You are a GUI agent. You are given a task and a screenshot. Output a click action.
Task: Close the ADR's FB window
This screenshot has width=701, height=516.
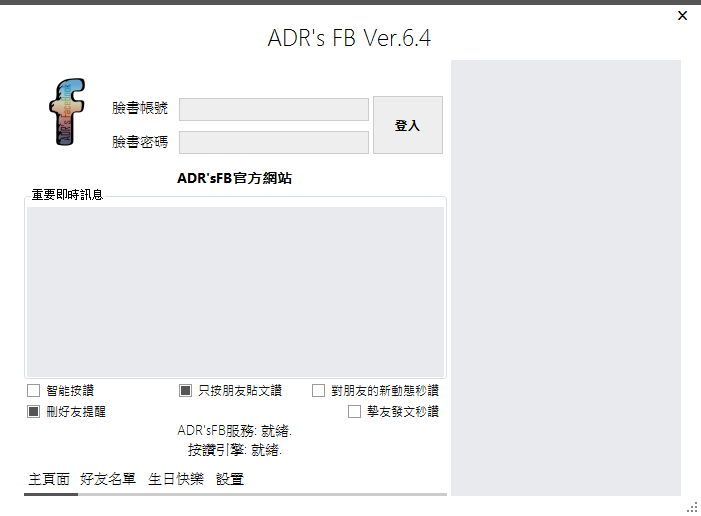coord(682,16)
